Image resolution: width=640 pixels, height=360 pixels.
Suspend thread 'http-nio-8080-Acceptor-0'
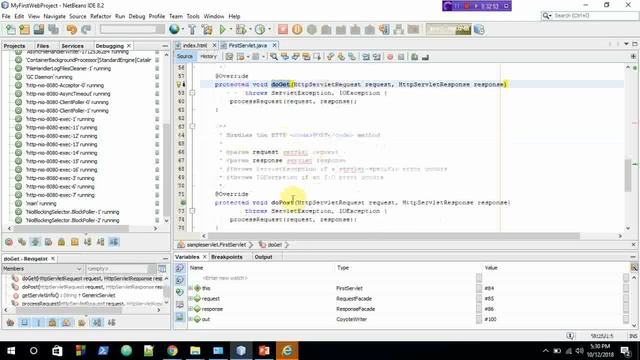pyautogui.click(x=157, y=85)
